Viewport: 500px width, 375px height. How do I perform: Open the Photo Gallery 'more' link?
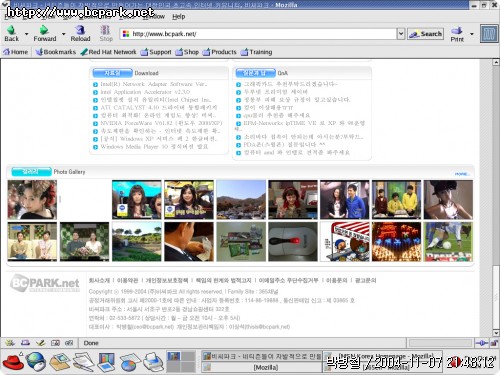pos(462,174)
